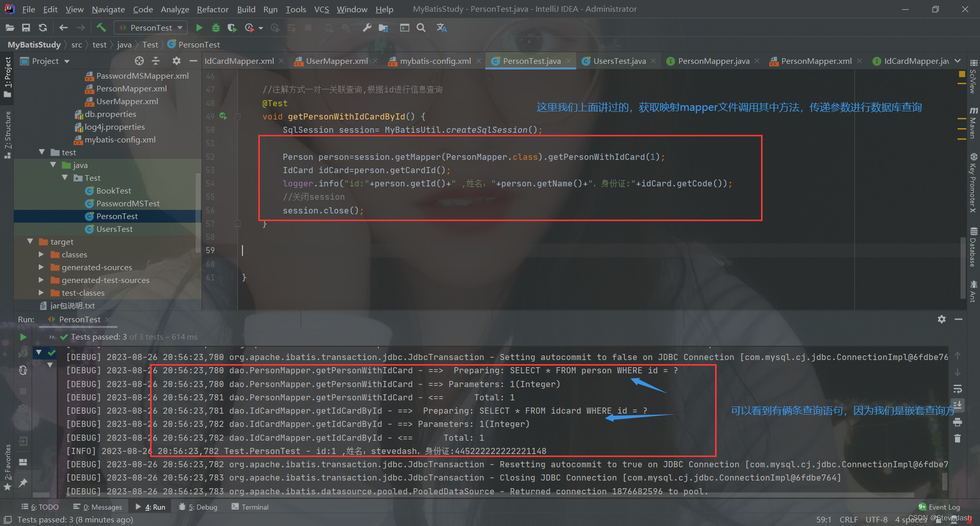Viewport: 980px width, 526px height.
Task: Rerun tests with Run panel play icon
Action: (x=23, y=337)
